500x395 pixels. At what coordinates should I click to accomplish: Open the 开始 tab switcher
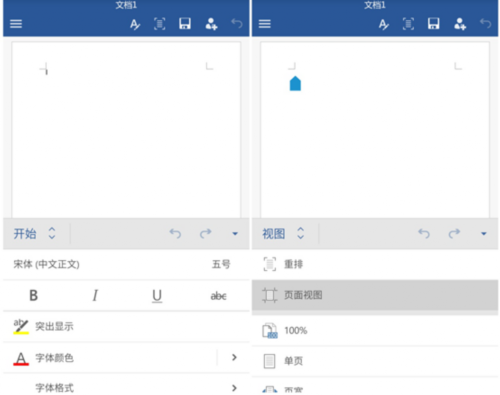click(x=34, y=233)
